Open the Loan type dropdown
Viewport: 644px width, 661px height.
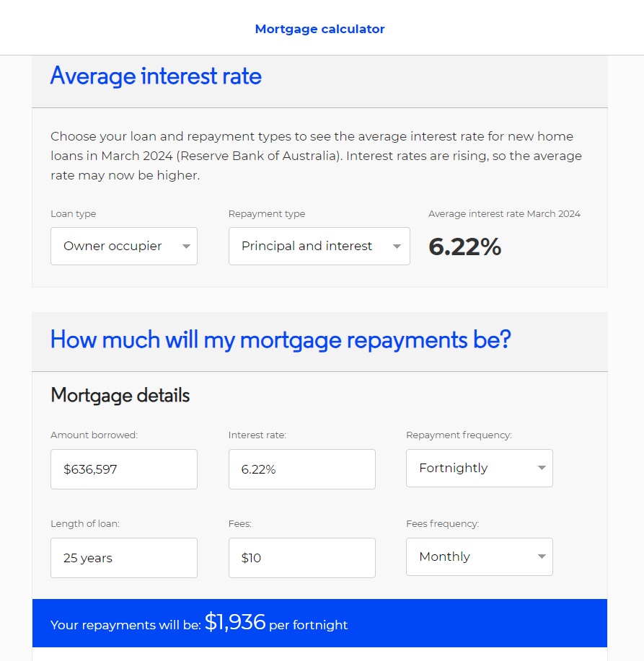(x=123, y=246)
